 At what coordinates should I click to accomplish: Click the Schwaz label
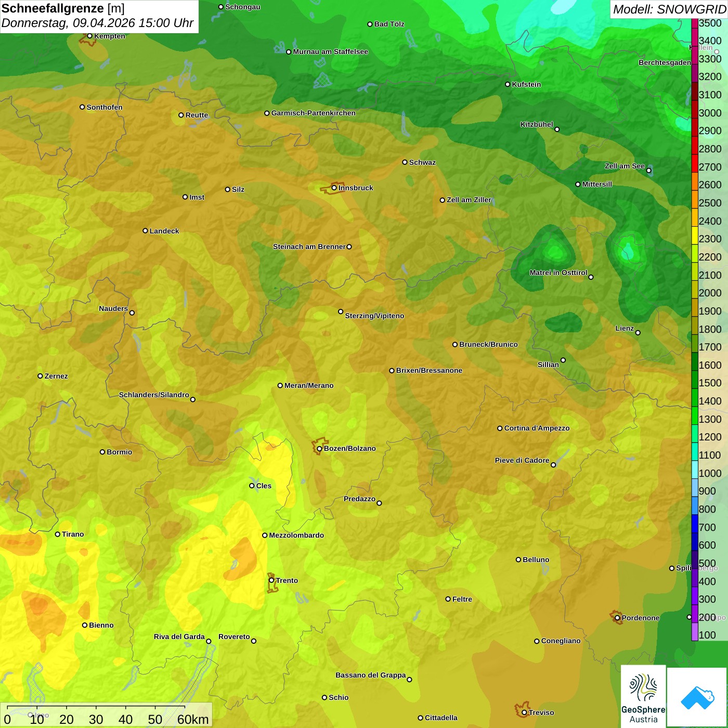(422, 162)
